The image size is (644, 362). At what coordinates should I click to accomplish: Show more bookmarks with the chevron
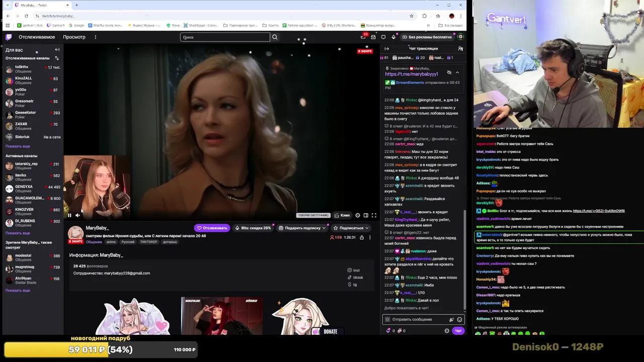point(428,25)
